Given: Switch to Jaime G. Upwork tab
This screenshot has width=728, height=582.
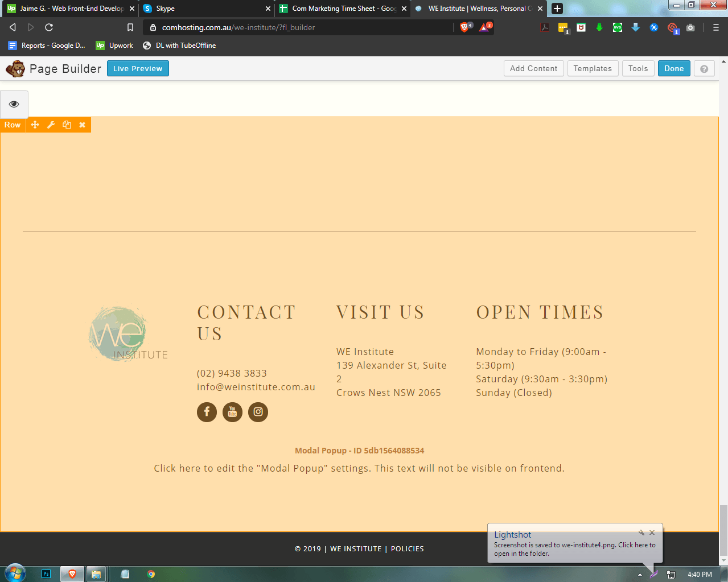Looking at the screenshot, I should (x=69, y=9).
